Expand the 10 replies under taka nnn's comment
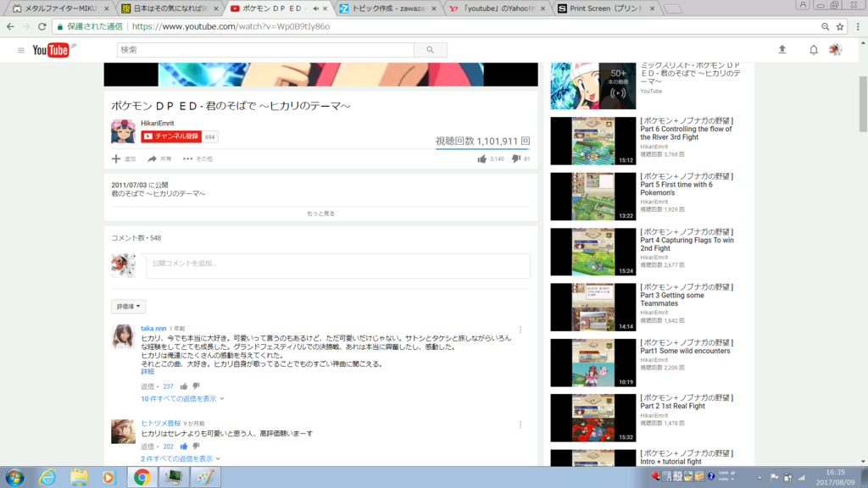Screen dimensions: 868x488 click(x=182, y=398)
